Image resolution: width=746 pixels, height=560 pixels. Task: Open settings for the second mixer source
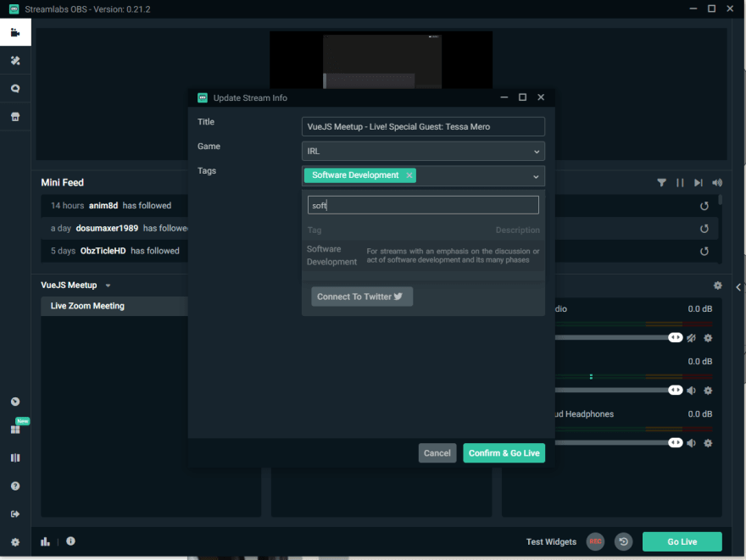708,391
